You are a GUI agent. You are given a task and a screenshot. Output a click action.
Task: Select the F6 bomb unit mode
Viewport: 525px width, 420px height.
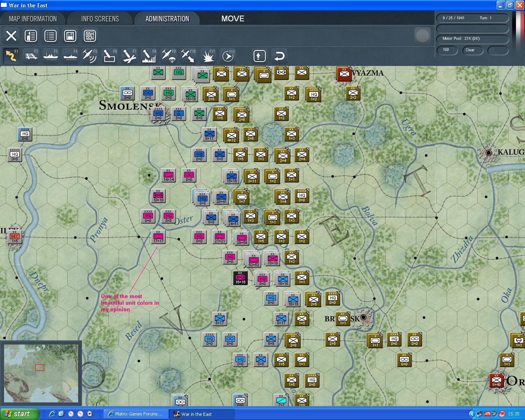coord(110,56)
